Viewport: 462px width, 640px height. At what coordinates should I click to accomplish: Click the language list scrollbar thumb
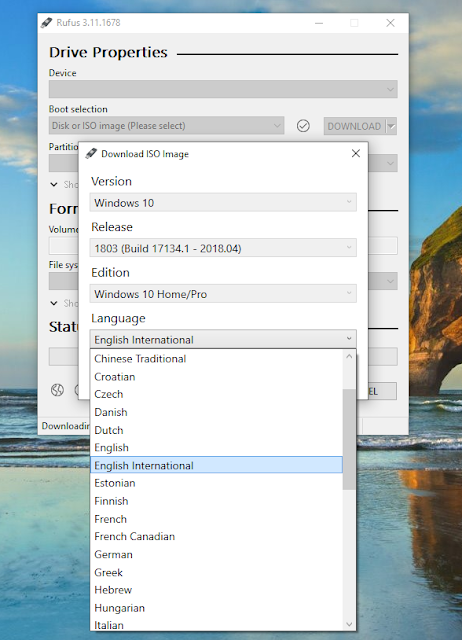[349, 439]
